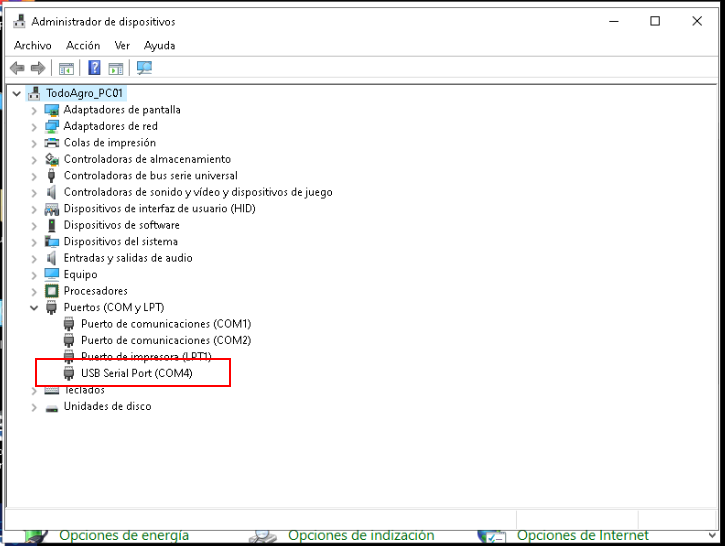Select the HID devices icon

[x=52, y=209]
